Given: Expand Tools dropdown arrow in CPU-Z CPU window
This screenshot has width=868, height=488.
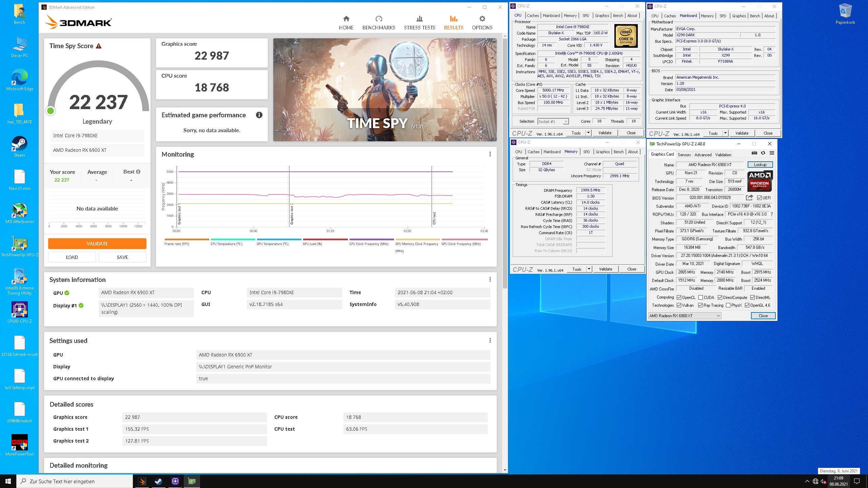Looking at the screenshot, I should pyautogui.click(x=588, y=133).
